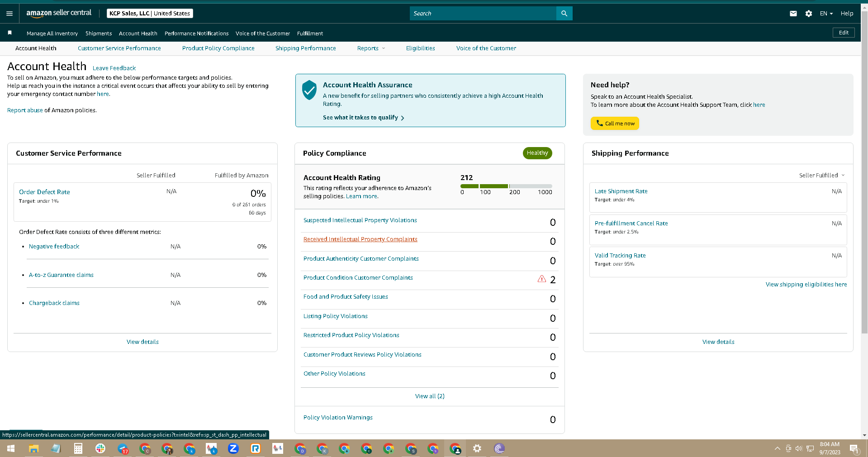Open the Seller Fulfilled dropdown in Shipping Performance
This screenshot has width=868, height=457.
pos(822,176)
